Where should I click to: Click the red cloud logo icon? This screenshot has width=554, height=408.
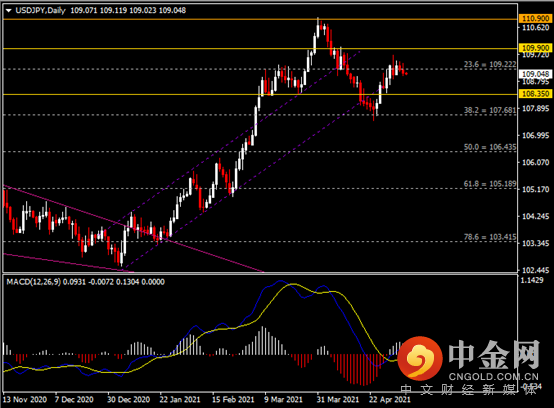coord(420,358)
